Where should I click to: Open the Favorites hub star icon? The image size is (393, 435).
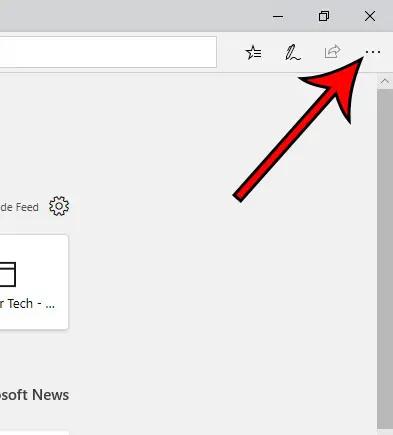(x=253, y=52)
